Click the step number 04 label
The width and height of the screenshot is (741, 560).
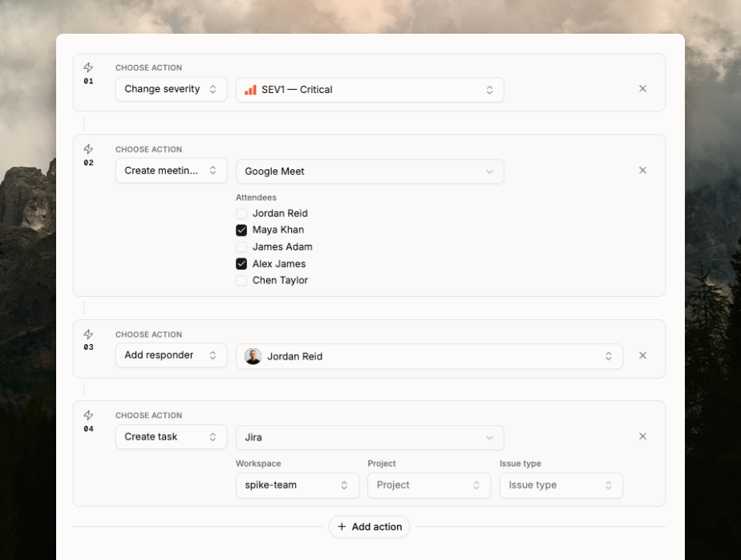click(x=88, y=429)
